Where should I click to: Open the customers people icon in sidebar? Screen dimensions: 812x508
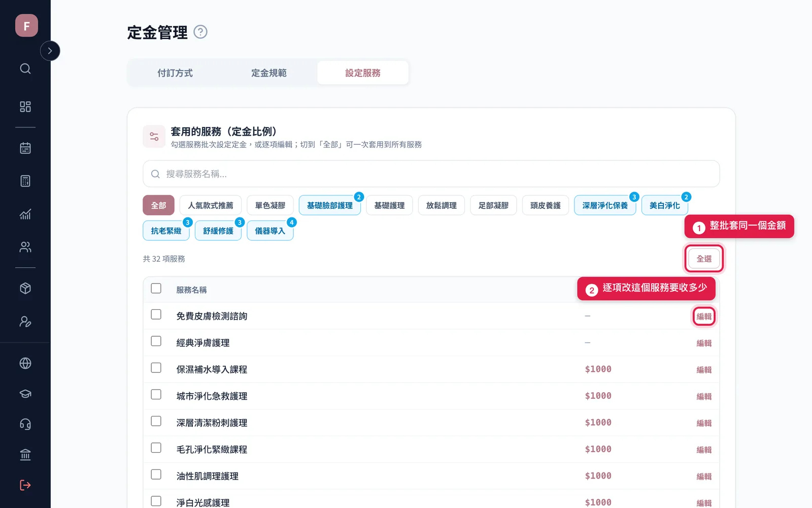pos(25,247)
